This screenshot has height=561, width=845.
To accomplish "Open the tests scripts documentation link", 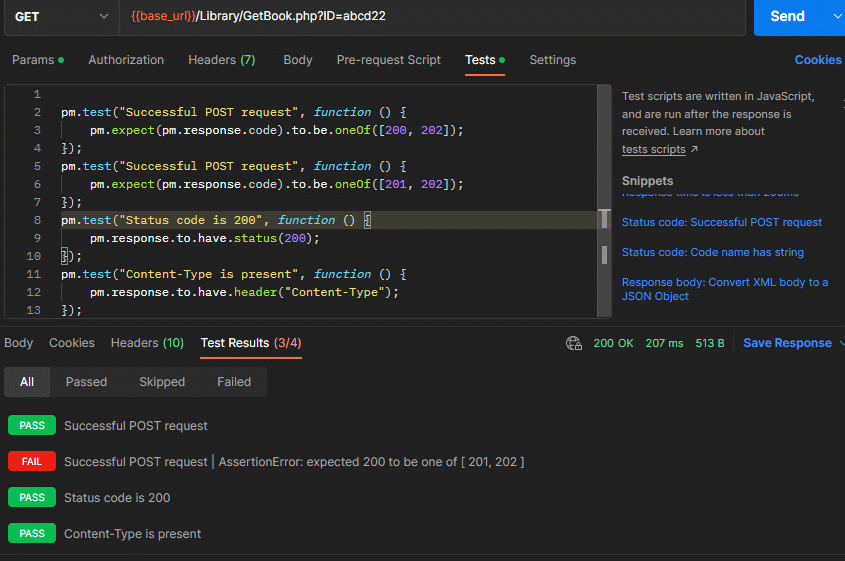I will tap(653, 149).
